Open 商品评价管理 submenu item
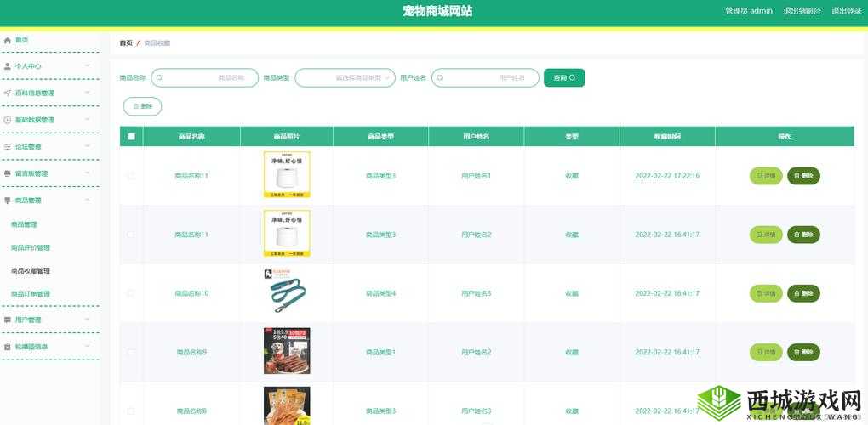Image resolution: width=868 pixels, height=425 pixels. [31, 248]
